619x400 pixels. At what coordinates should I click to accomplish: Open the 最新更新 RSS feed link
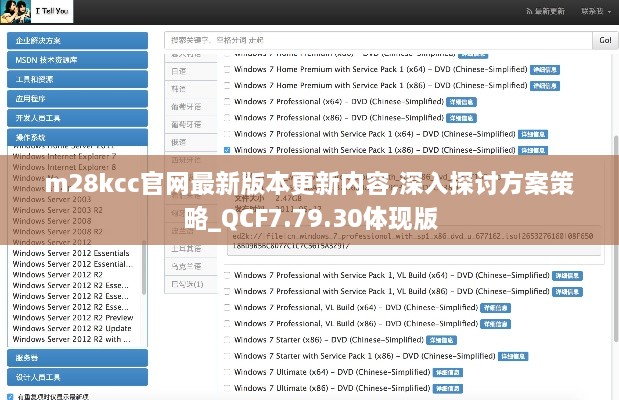click(x=546, y=11)
